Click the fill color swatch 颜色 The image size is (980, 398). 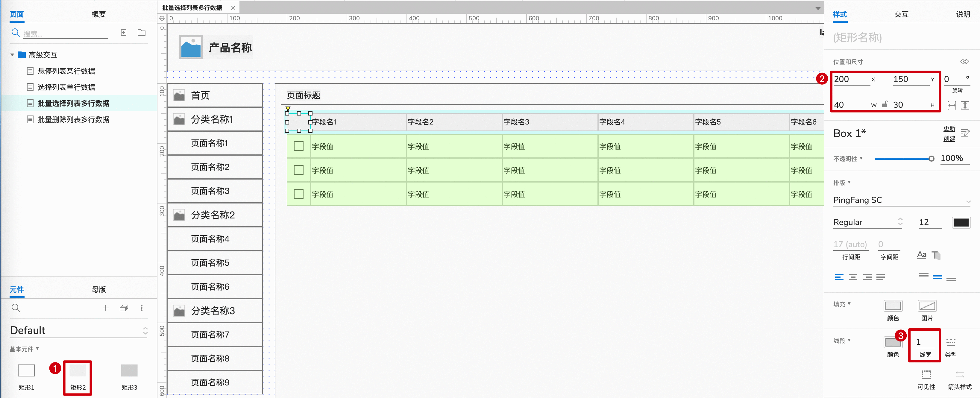[x=893, y=306]
